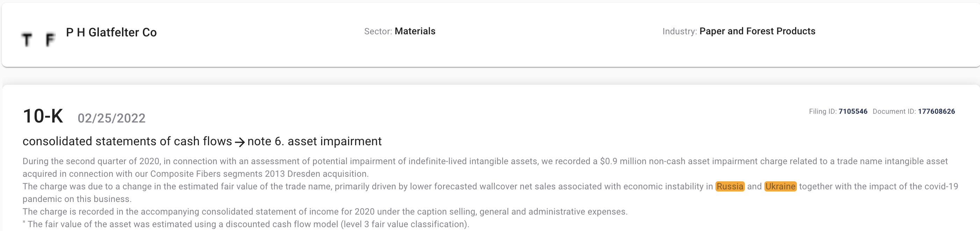Open the P H Glatfelter Co company name
The height and width of the screenshot is (231, 980).
111,33
